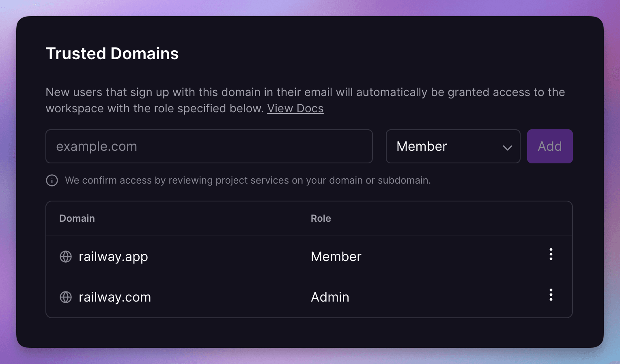Open the three-dot menu for railway.com
The height and width of the screenshot is (364, 620).
551,295
